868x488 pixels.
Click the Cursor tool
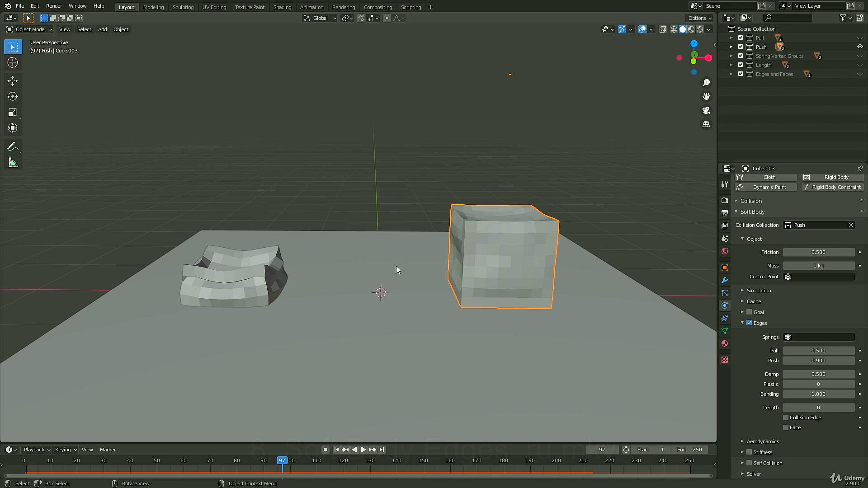pos(13,62)
